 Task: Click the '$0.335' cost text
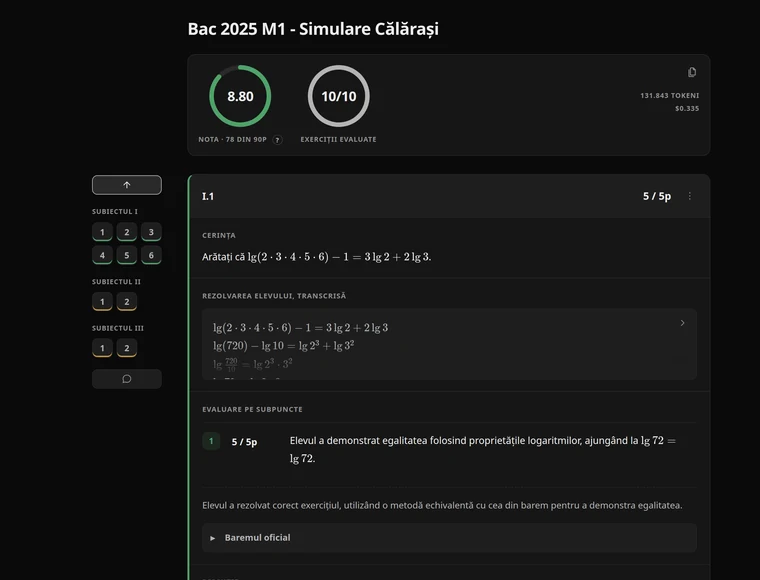click(687, 109)
